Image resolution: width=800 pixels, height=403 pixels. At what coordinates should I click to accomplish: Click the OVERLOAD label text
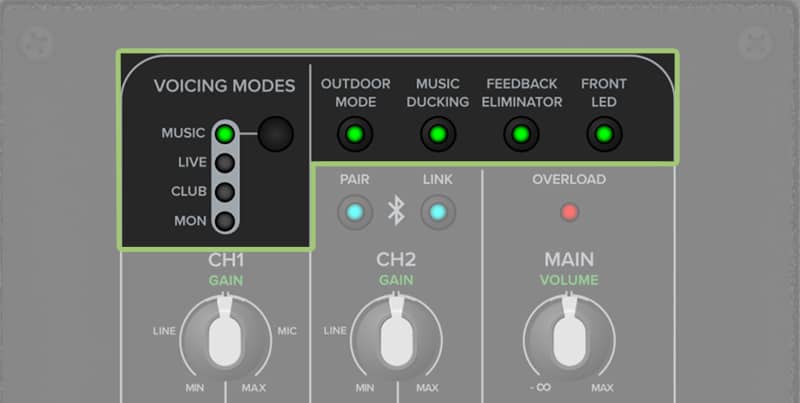pos(569,180)
